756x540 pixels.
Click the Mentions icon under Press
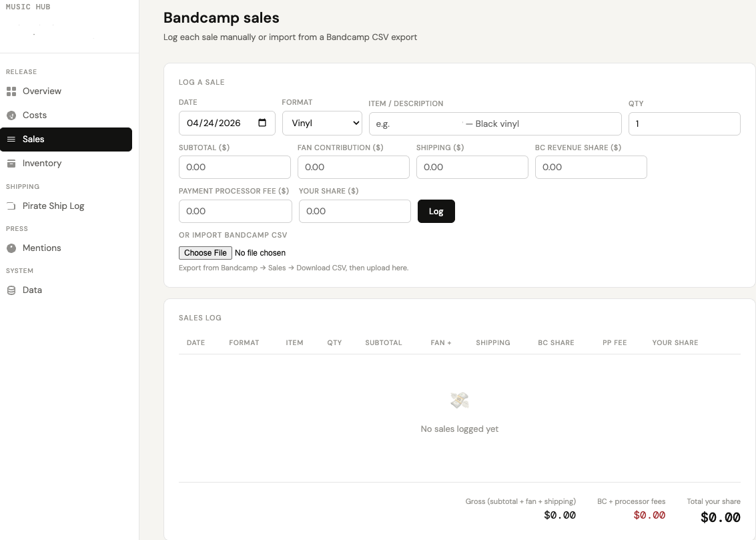click(11, 248)
